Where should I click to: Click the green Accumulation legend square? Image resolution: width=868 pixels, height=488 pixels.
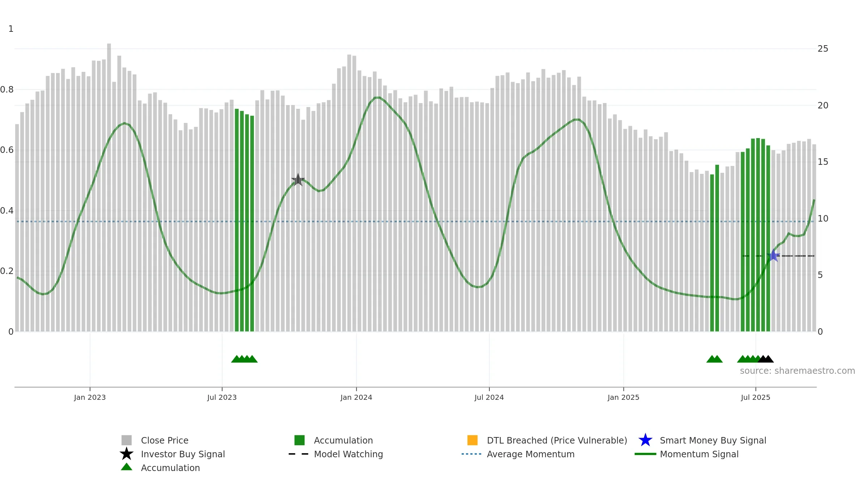(299, 440)
